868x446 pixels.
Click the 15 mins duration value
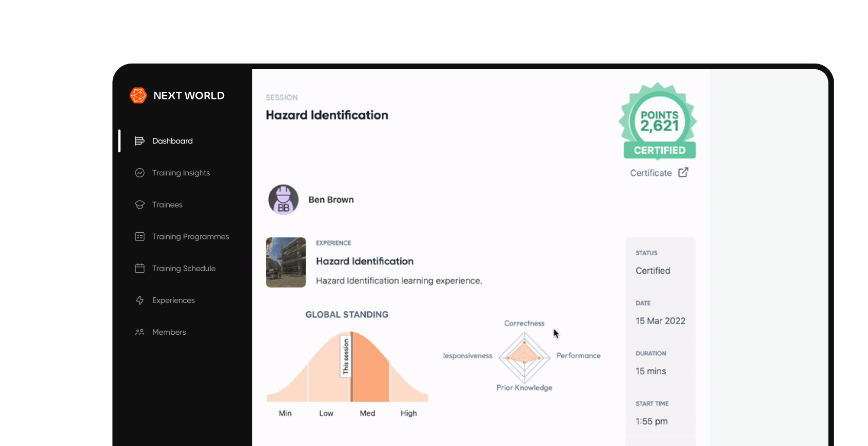[650, 371]
